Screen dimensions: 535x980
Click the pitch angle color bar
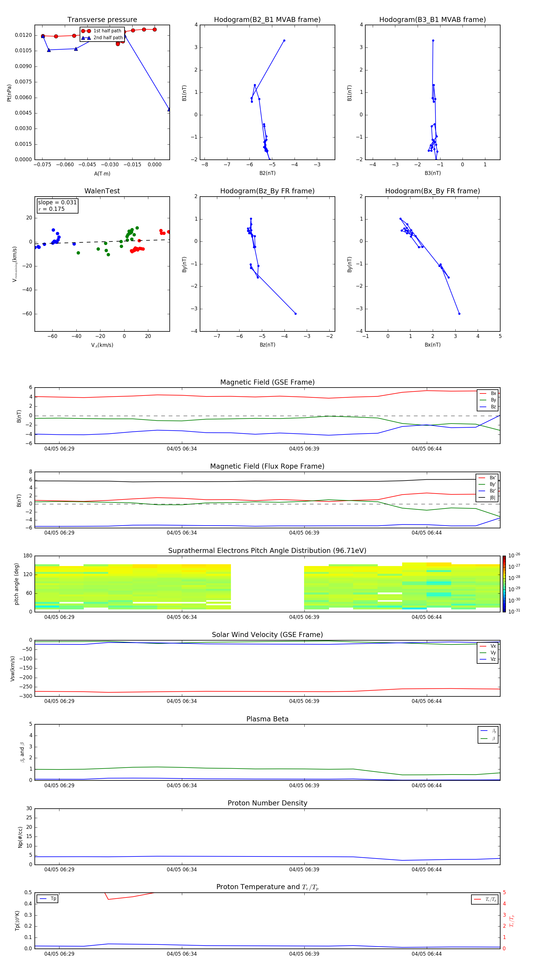click(504, 584)
